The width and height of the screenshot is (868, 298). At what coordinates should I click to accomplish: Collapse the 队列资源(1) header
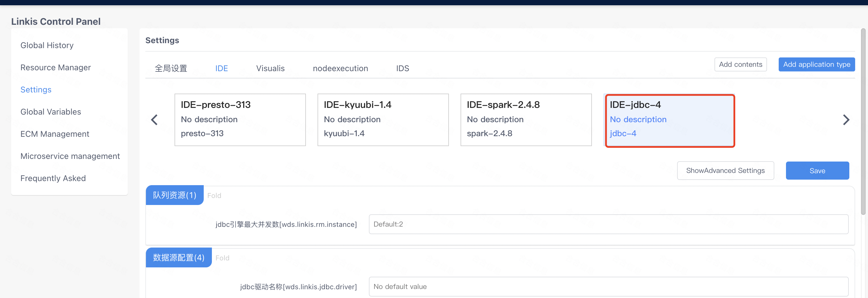click(174, 195)
